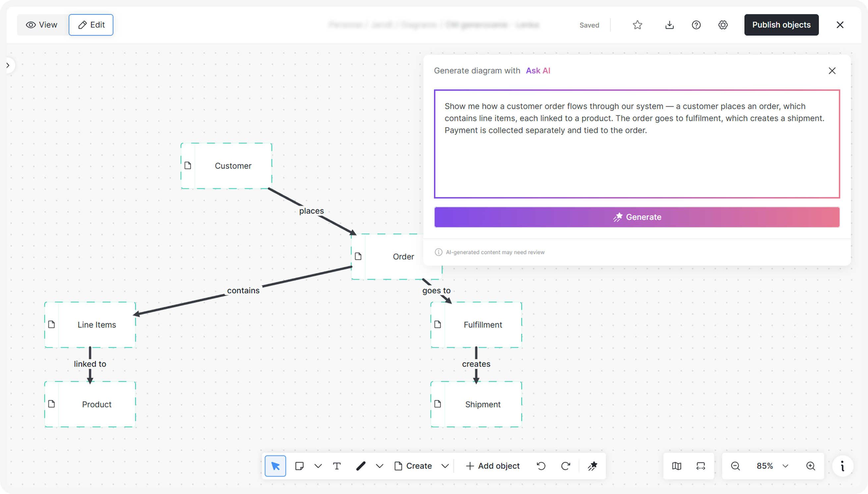The width and height of the screenshot is (868, 494).
Task: Toggle the minimap view
Action: (x=677, y=466)
